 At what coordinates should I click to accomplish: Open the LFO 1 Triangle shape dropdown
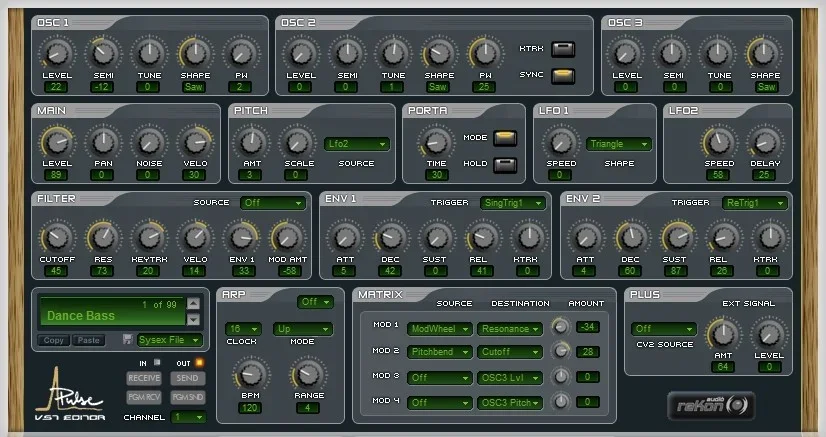coord(619,144)
